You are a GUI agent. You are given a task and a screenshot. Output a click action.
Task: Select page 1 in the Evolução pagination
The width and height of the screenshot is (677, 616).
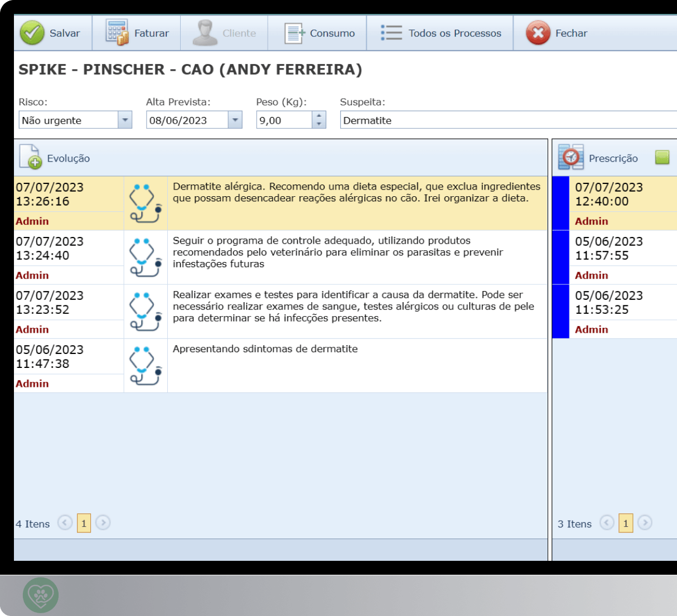[x=84, y=523]
